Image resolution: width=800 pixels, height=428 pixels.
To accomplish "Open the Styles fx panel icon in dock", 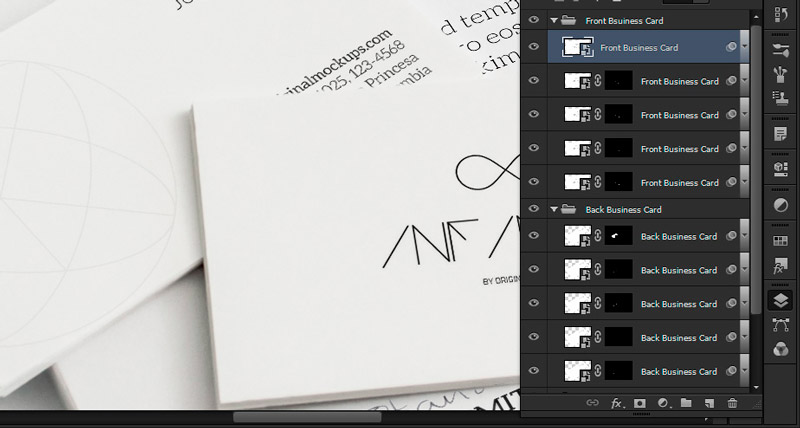I will tap(781, 266).
